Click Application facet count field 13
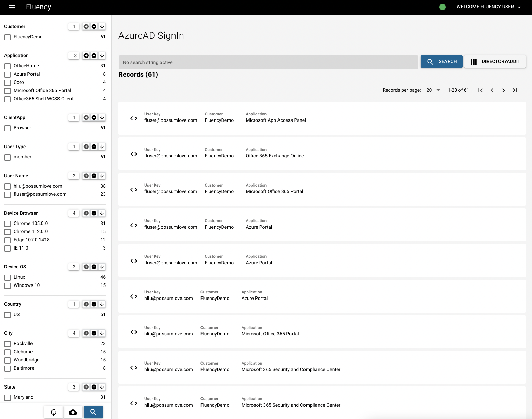Viewport: 532px width, 419px height. click(74, 55)
